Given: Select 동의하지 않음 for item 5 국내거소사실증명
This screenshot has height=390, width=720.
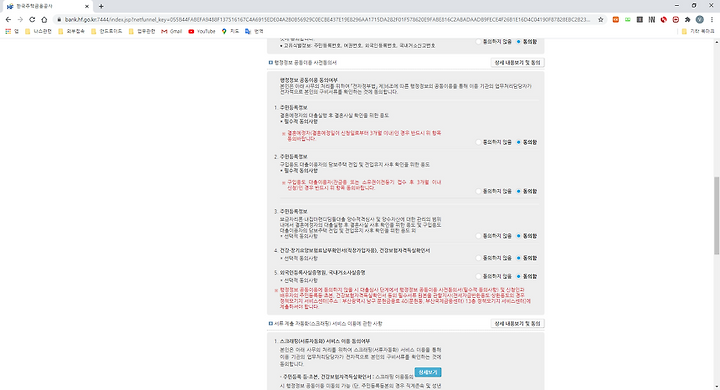Looking at the screenshot, I should click(x=478, y=277).
